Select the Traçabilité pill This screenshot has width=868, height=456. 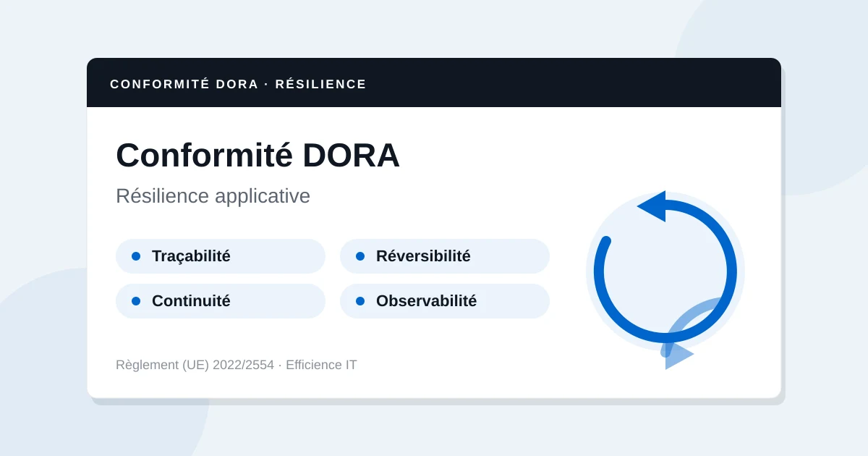click(221, 256)
